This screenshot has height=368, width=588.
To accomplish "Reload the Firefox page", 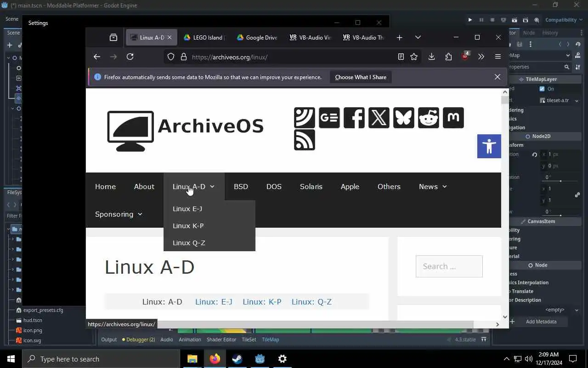I will coord(130,57).
